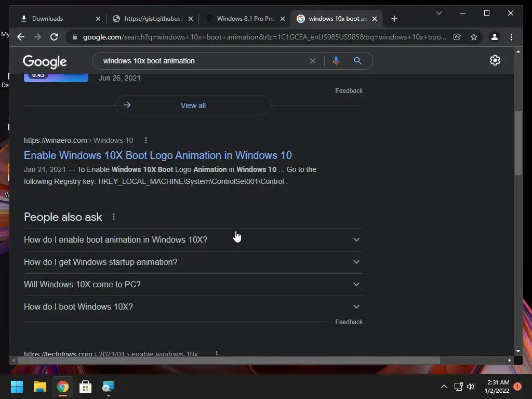The width and height of the screenshot is (532, 399).
Task: Click the horizontal scrollbar left arrow
Action: (14, 361)
